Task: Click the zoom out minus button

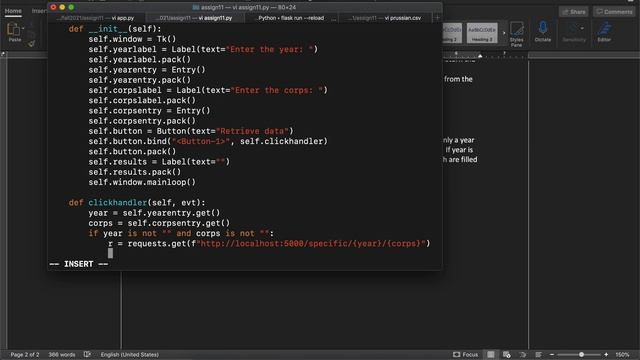Action: click(x=552, y=355)
